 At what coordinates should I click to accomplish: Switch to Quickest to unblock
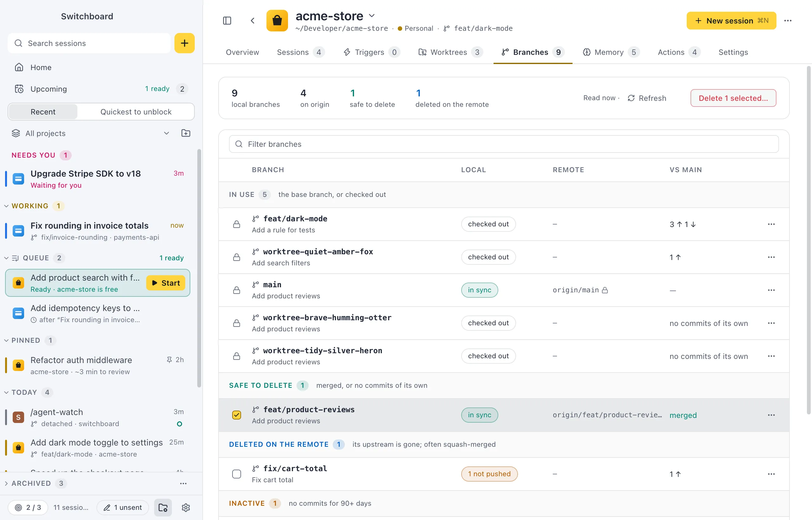click(136, 112)
